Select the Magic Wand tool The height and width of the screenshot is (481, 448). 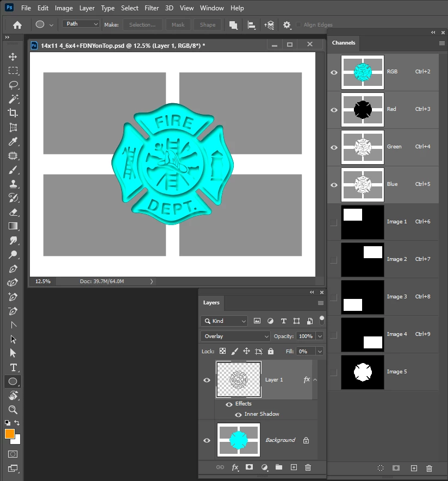(13, 99)
